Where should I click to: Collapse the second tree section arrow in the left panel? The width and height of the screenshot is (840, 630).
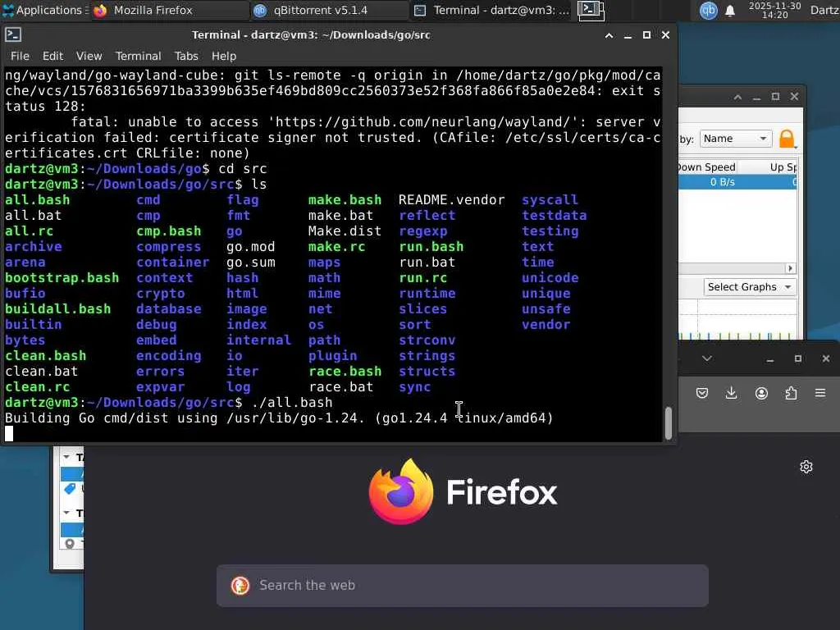click(66, 513)
